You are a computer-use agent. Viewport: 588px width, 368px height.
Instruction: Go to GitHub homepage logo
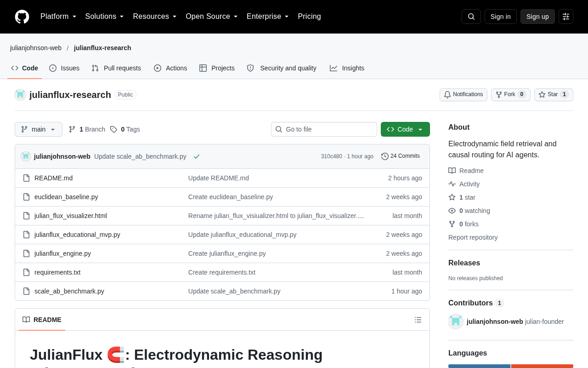[x=22, y=17]
